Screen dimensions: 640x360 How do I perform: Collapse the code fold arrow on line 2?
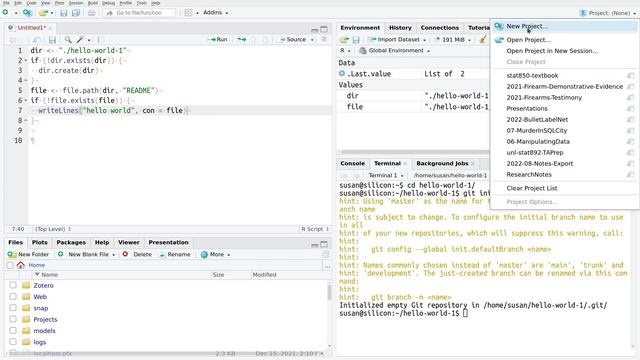[x=25, y=60]
